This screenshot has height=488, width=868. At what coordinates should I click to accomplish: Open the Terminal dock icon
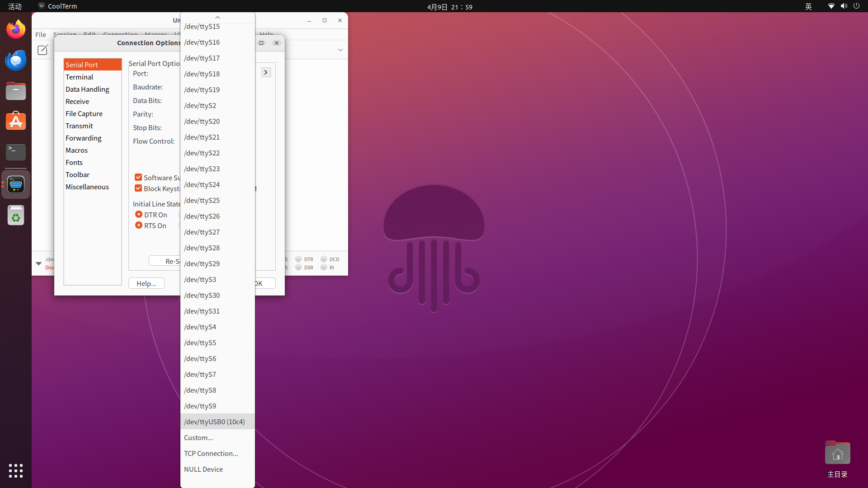pyautogui.click(x=16, y=152)
